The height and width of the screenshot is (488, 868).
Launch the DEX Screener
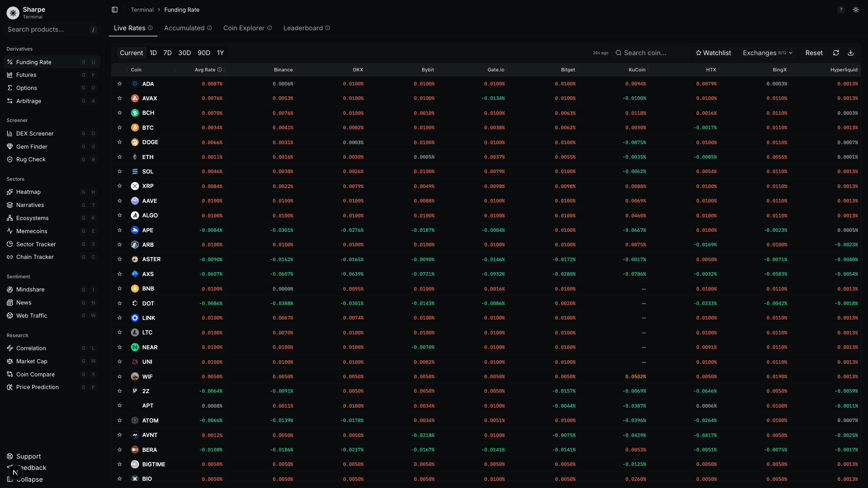(34, 133)
